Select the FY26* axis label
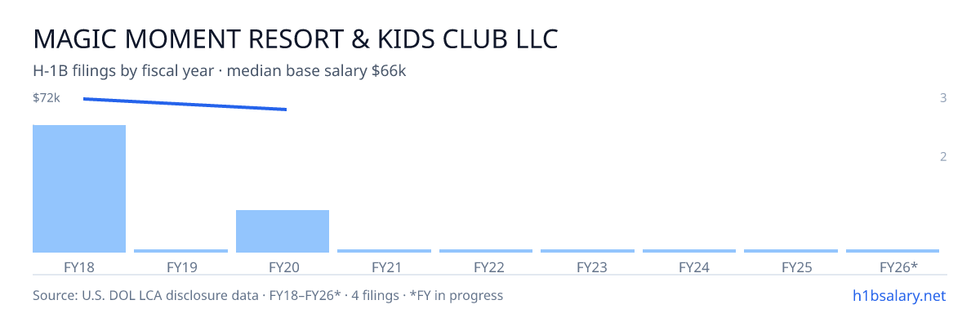This screenshot has height=327, width=980. pos(898,267)
